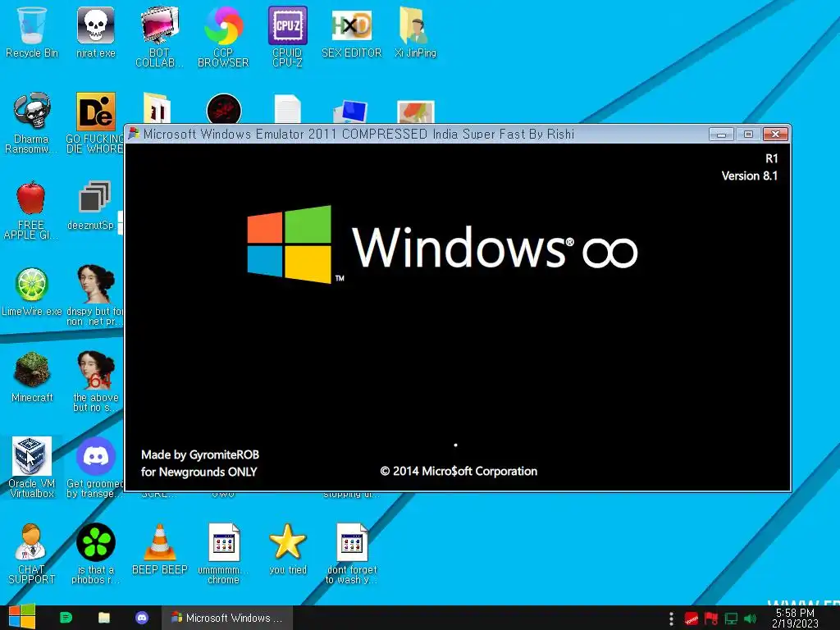Click the 'for Newgrounds ONLY' text
840x630 pixels.
point(199,472)
